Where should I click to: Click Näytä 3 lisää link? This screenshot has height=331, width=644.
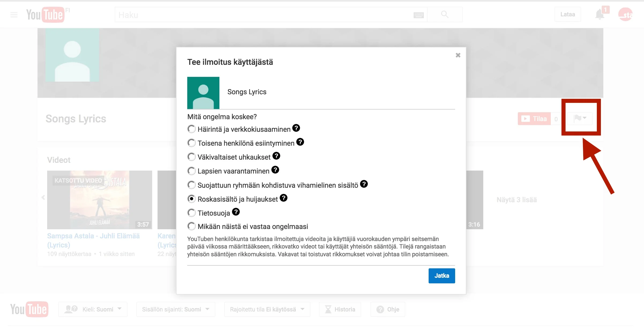point(516,200)
